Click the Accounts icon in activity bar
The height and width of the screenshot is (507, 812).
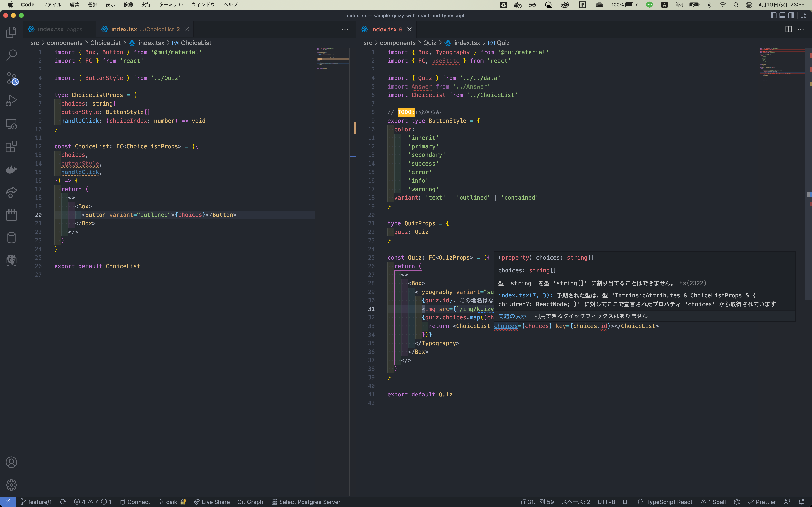11,462
